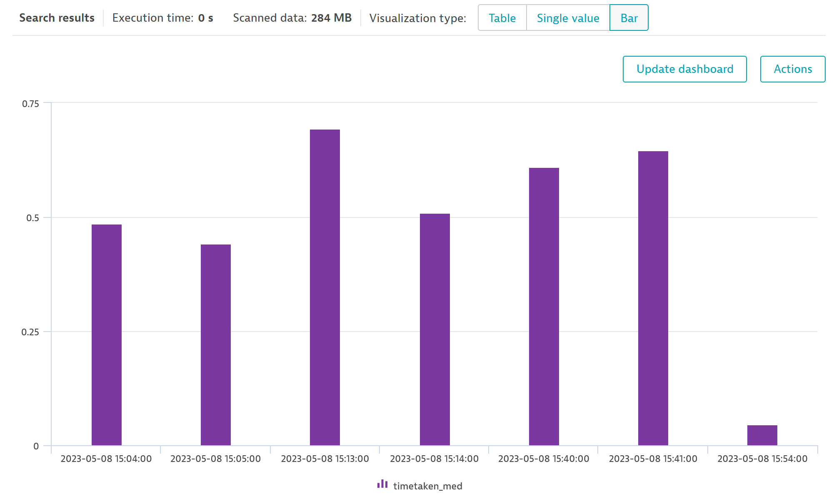Click the 2023-05-08 15:04:00 axis label
The width and height of the screenshot is (834, 504).
[x=106, y=459]
